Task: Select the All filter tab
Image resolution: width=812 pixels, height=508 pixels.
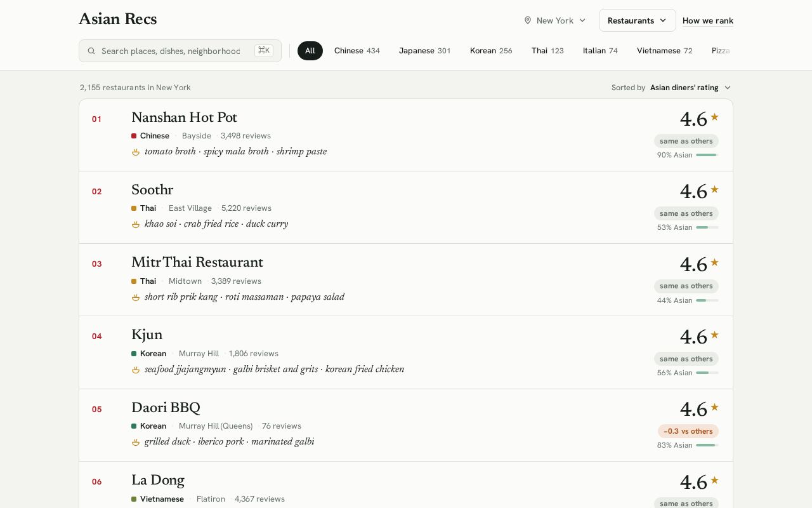Action: coord(310,51)
